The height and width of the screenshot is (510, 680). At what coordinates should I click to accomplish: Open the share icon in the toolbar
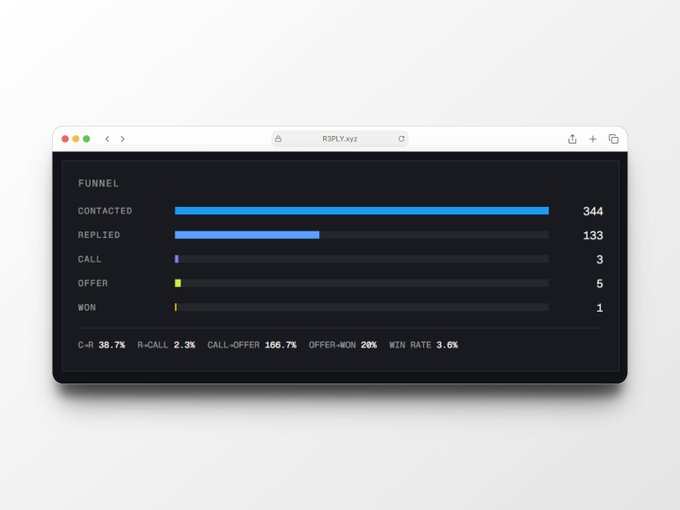click(x=572, y=139)
